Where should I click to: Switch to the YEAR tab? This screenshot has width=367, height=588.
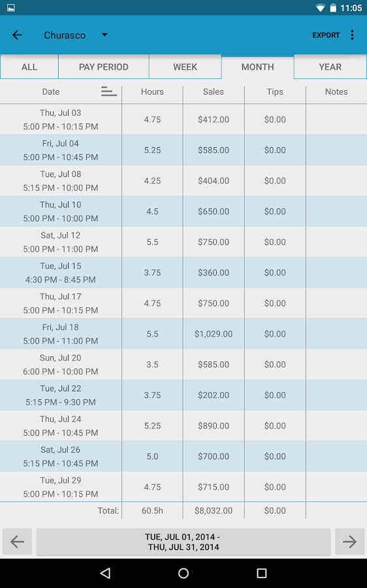click(x=330, y=67)
